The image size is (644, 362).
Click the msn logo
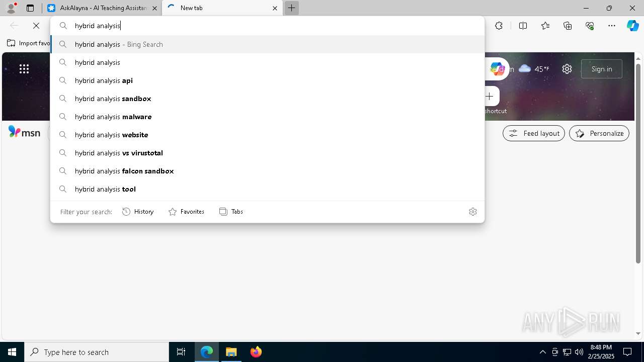tap(24, 133)
